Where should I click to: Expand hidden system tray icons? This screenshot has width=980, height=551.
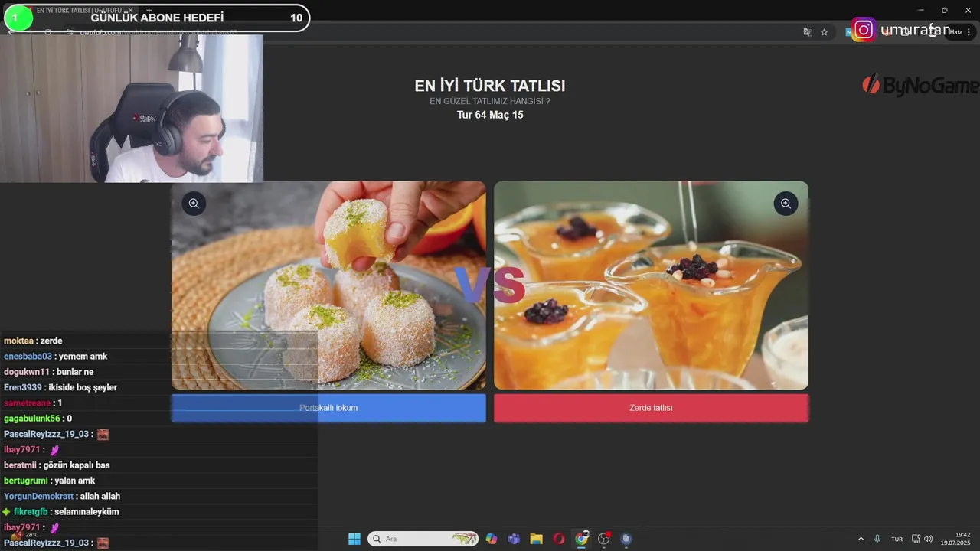[861, 539]
